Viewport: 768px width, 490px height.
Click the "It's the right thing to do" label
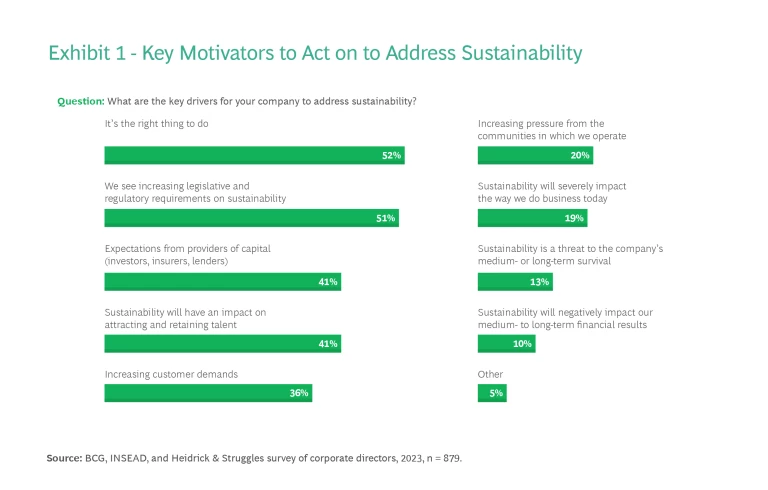[163, 123]
